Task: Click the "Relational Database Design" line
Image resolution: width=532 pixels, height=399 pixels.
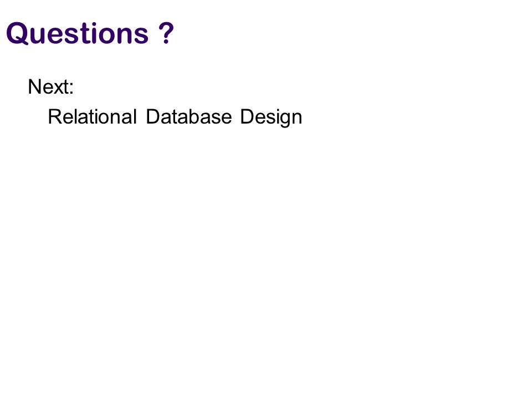Action: coord(175,117)
